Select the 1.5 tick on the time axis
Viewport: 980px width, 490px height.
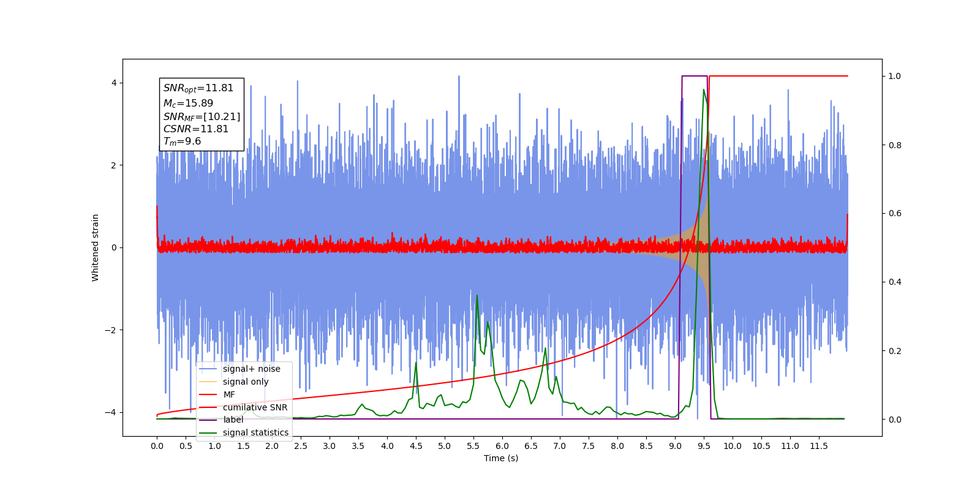(x=243, y=446)
